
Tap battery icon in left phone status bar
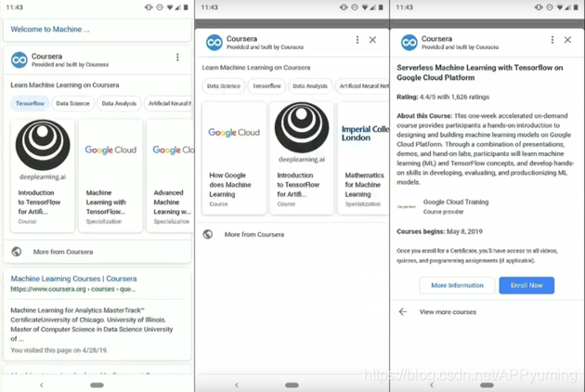click(186, 7)
